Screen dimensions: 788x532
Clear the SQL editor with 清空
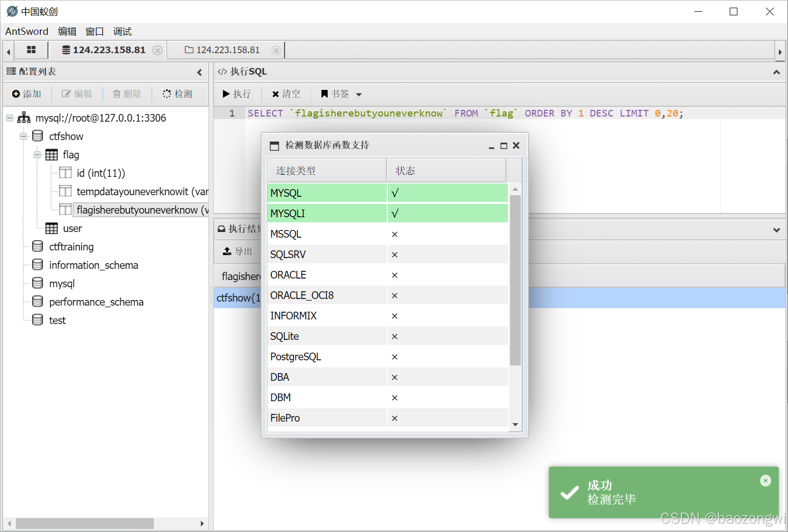pyautogui.click(x=286, y=94)
